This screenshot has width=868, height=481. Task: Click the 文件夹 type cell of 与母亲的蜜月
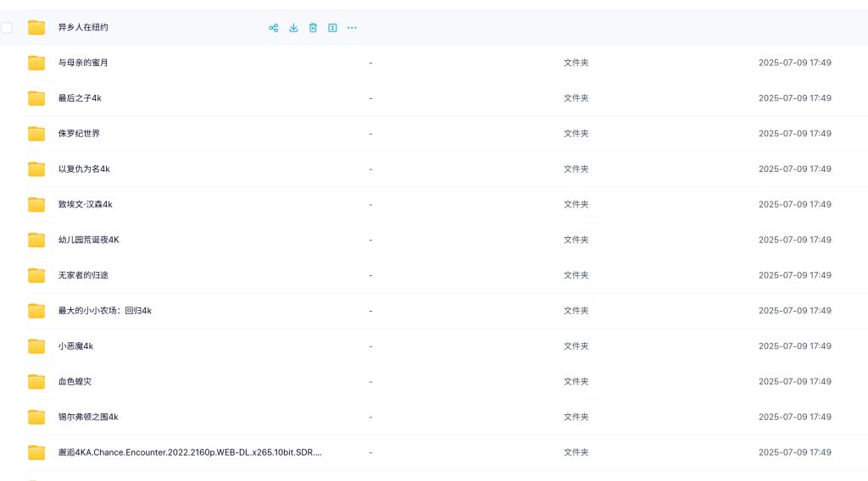click(x=576, y=63)
